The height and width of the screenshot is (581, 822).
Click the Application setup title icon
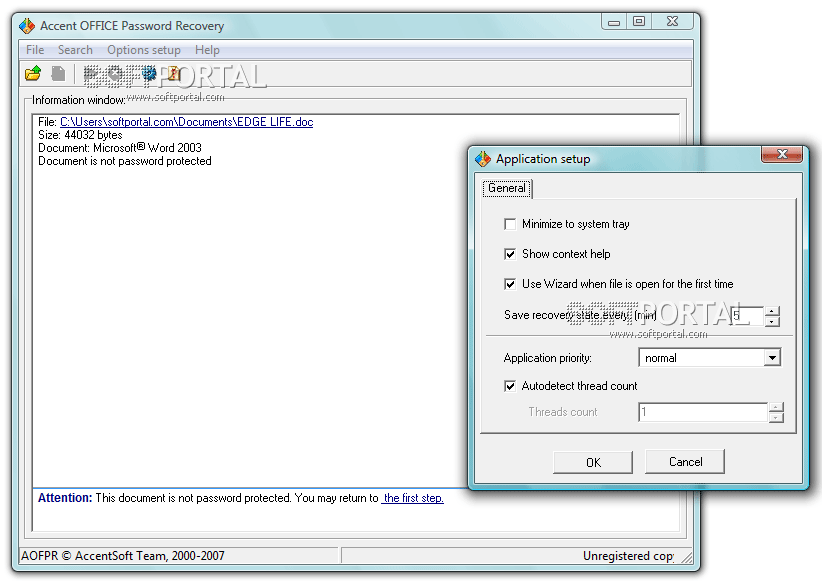pos(483,159)
